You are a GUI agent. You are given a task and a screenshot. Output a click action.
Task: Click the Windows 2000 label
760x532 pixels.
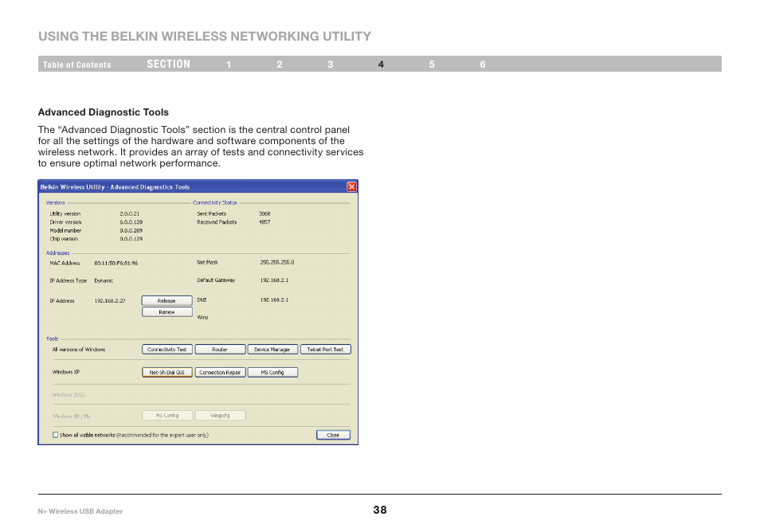click(69, 395)
